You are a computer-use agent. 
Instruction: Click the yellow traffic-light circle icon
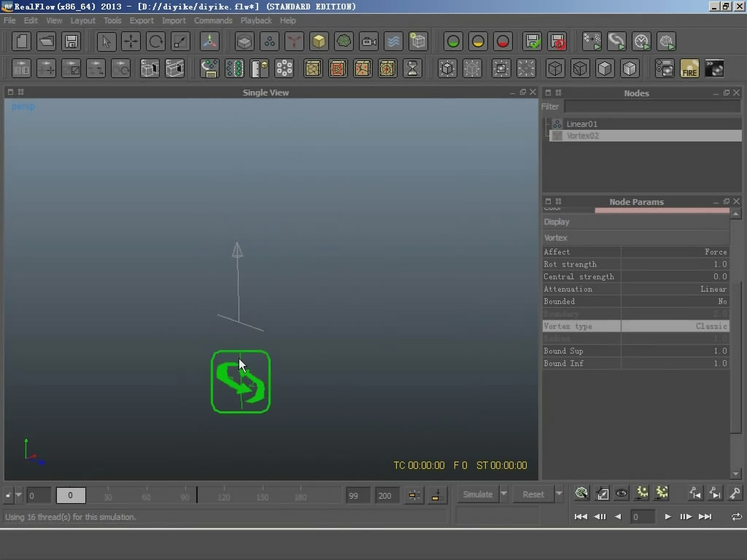[x=478, y=42]
